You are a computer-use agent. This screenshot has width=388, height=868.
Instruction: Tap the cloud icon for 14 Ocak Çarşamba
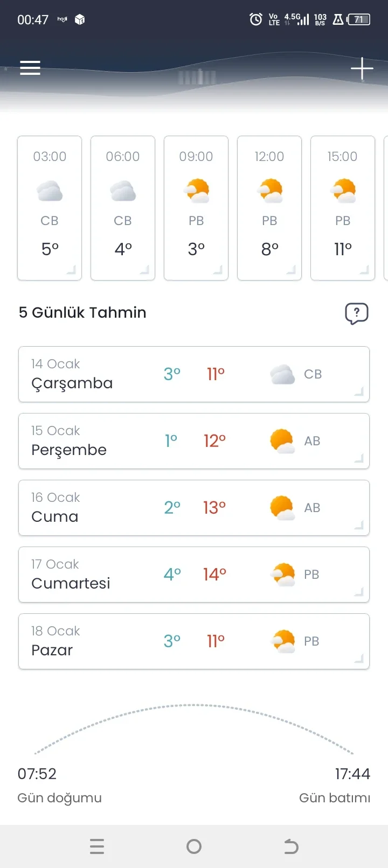coord(282,374)
